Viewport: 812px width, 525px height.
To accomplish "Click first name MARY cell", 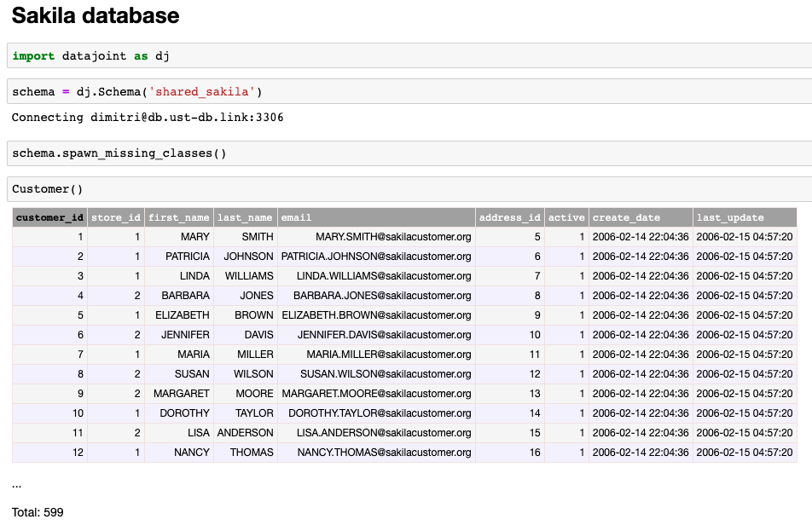I will coord(178,237).
